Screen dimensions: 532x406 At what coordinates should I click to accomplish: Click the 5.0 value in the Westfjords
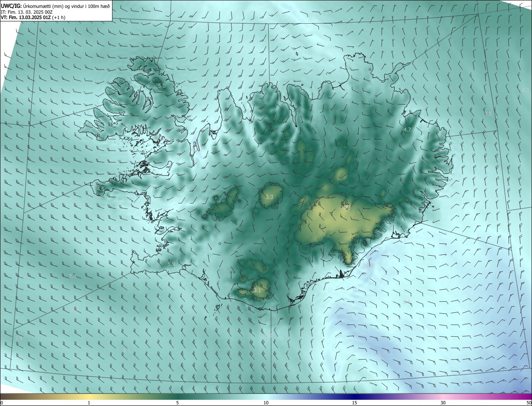(x=162, y=86)
